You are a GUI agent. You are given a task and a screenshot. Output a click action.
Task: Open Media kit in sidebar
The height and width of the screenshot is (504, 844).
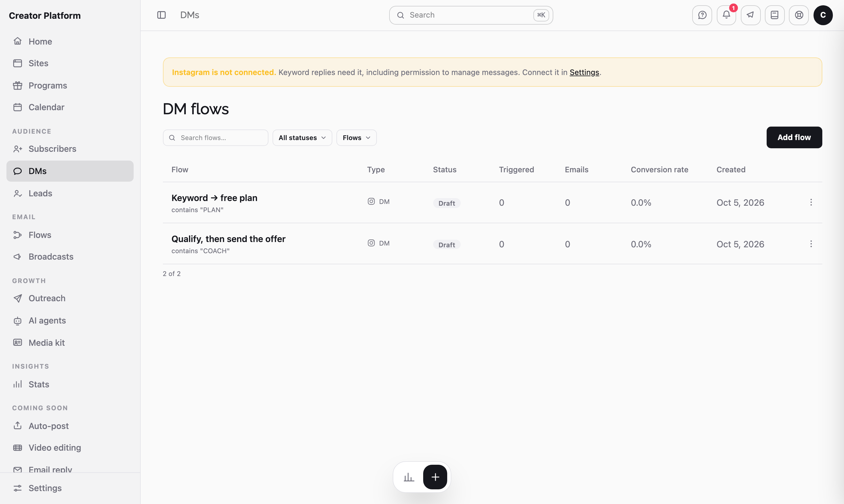70,343
